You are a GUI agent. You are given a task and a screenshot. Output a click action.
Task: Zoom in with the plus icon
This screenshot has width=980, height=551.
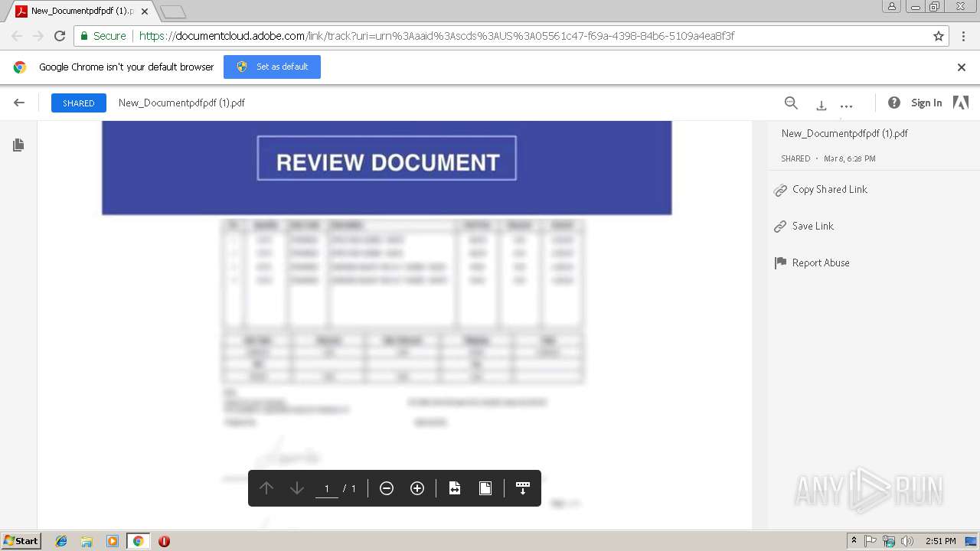pyautogui.click(x=417, y=488)
